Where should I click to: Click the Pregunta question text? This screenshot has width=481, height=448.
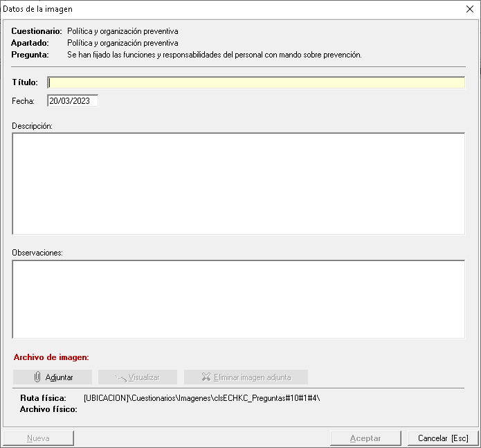214,54
